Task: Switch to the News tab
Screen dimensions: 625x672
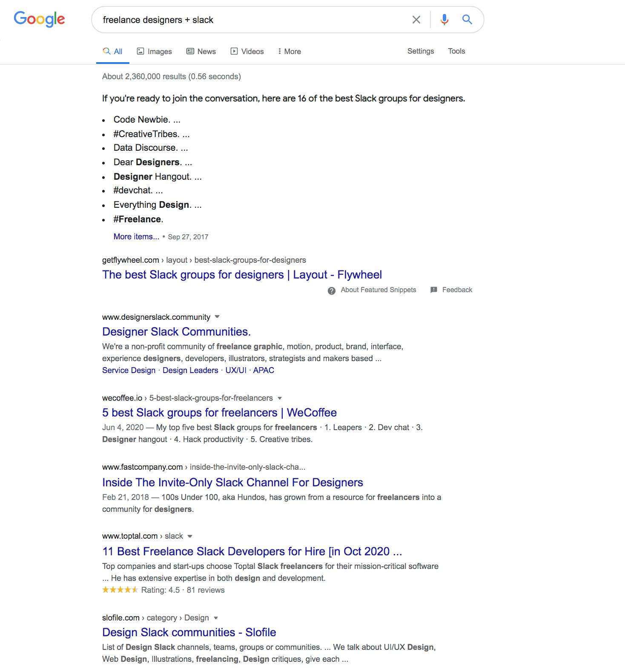Action: 201,52
